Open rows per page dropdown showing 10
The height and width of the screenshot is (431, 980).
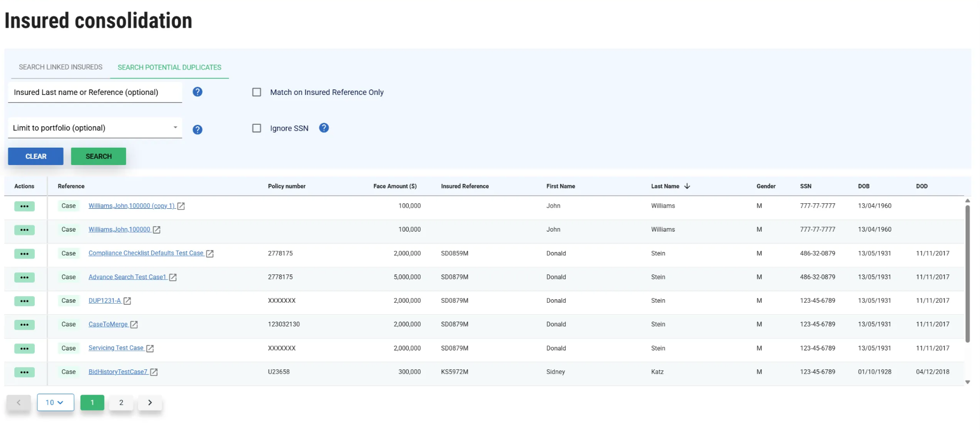click(55, 403)
